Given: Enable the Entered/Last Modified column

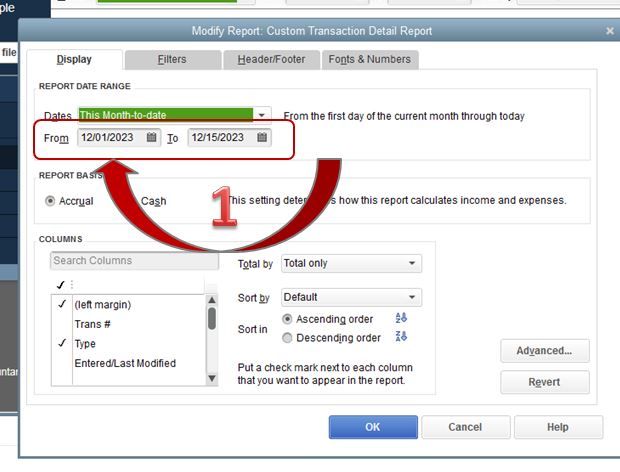Looking at the screenshot, I should [x=62, y=363].
